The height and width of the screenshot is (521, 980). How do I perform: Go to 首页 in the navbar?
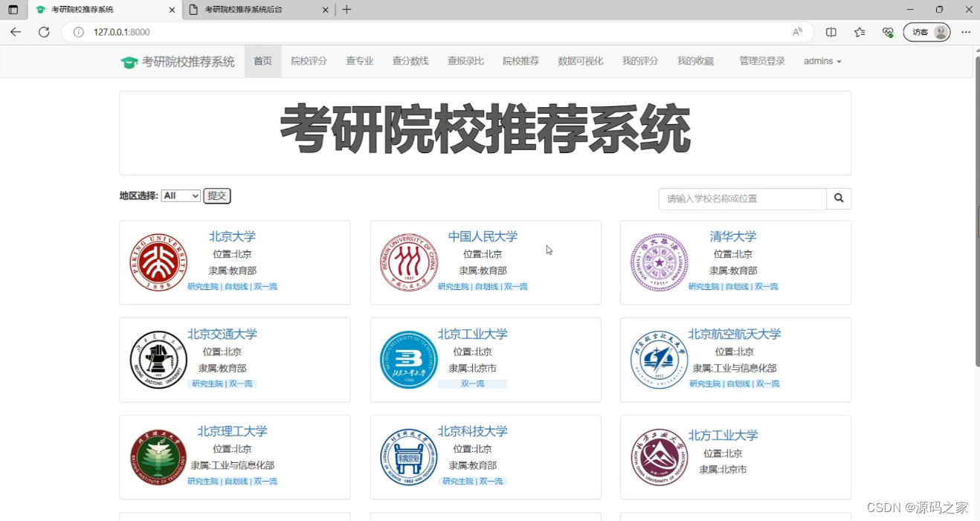262,61
